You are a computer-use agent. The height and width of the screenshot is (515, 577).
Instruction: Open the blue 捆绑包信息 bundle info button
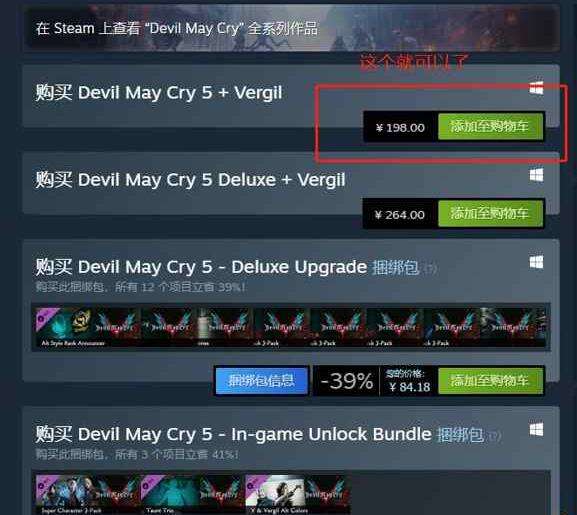point(261,380)
